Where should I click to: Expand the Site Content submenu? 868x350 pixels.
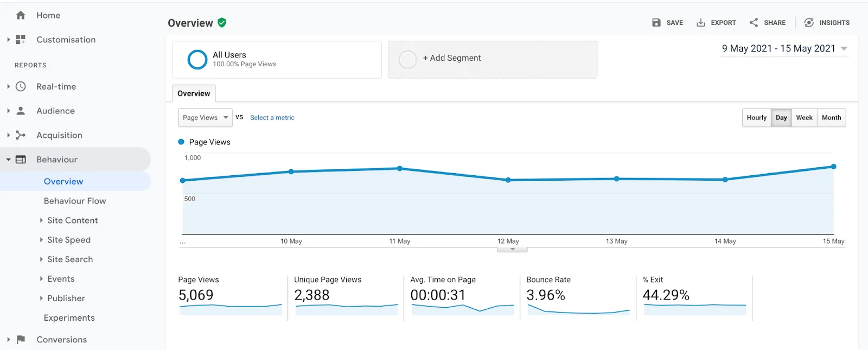(41, 220)
